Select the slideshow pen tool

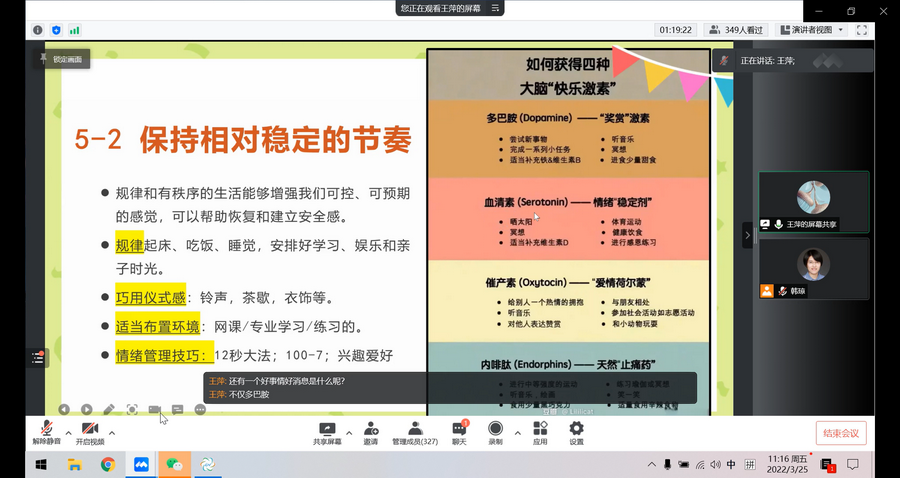(x=109, y=409)
